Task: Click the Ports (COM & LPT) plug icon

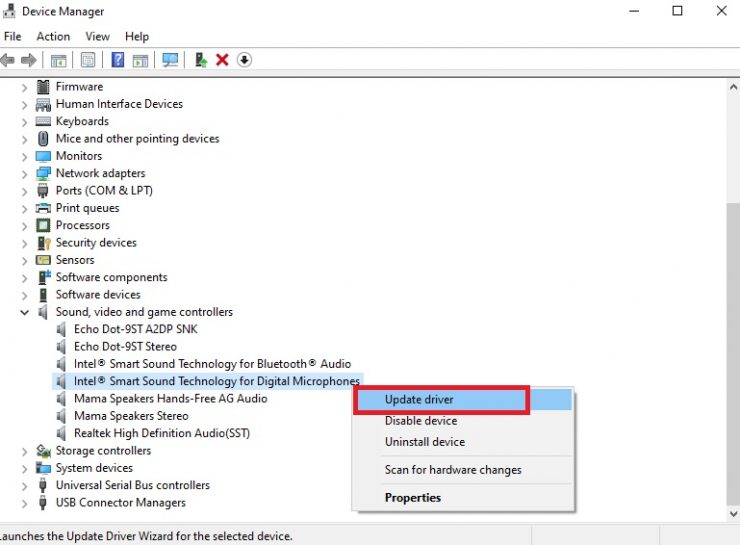Action: click(43, 191)
